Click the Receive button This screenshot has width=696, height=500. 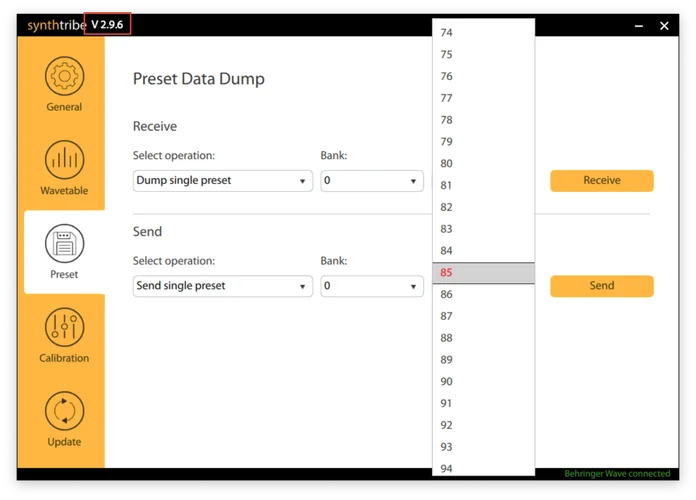(x=601, y=181)
